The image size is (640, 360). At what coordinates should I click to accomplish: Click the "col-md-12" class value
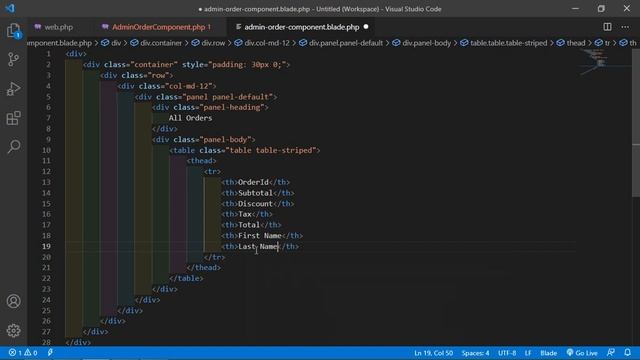pyautogui.click(x=188, y=86)
